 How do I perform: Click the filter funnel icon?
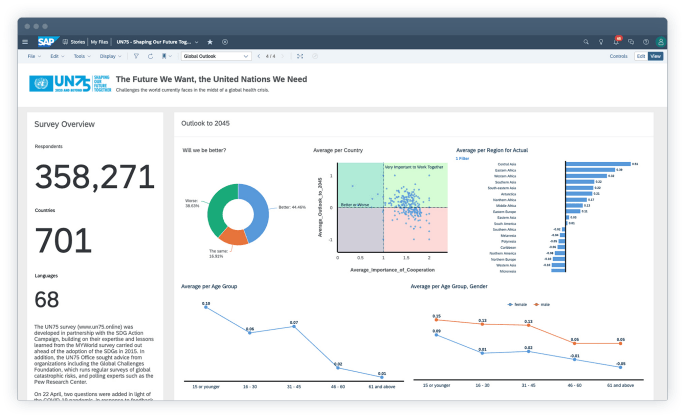coord(136,56)
